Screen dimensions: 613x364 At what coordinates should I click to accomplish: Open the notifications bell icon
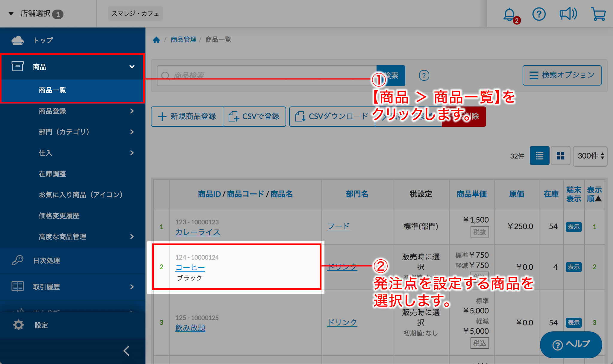(509, 14)
